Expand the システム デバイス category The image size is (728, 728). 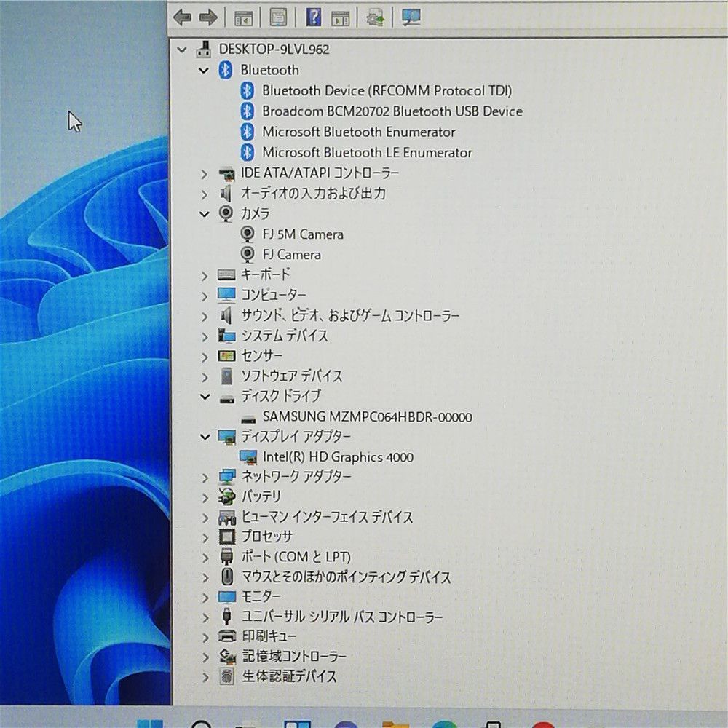(205, 336)
